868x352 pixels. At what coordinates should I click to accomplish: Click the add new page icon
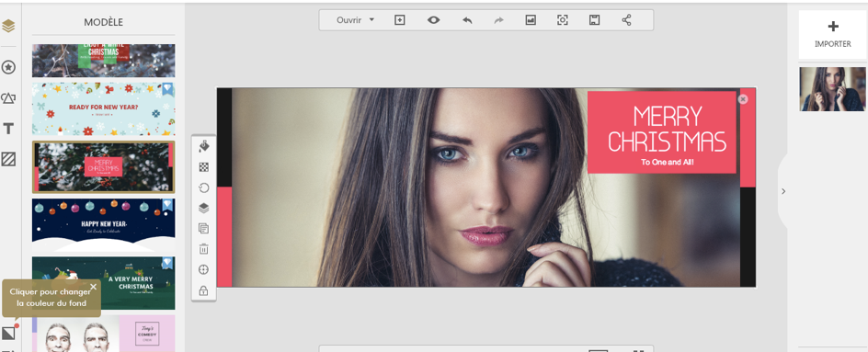pos(400,20)
